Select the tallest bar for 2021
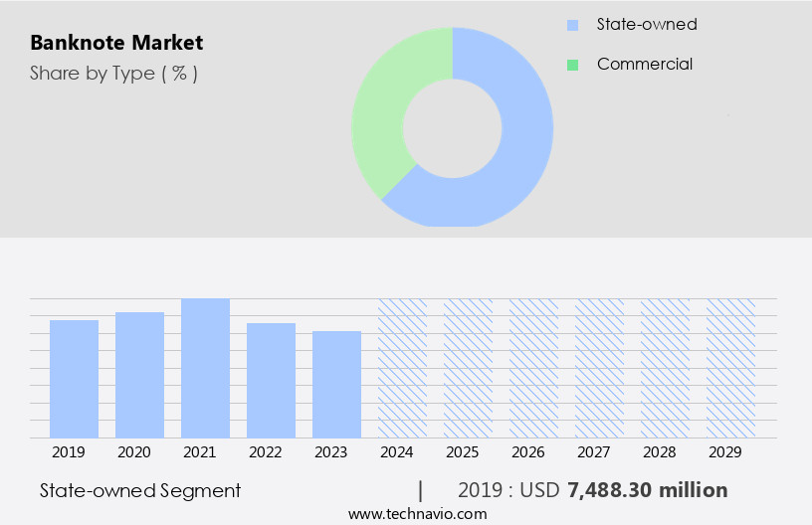Image resolution: width=812 pixels, height=525 pixels. click(x=205, y=368)
